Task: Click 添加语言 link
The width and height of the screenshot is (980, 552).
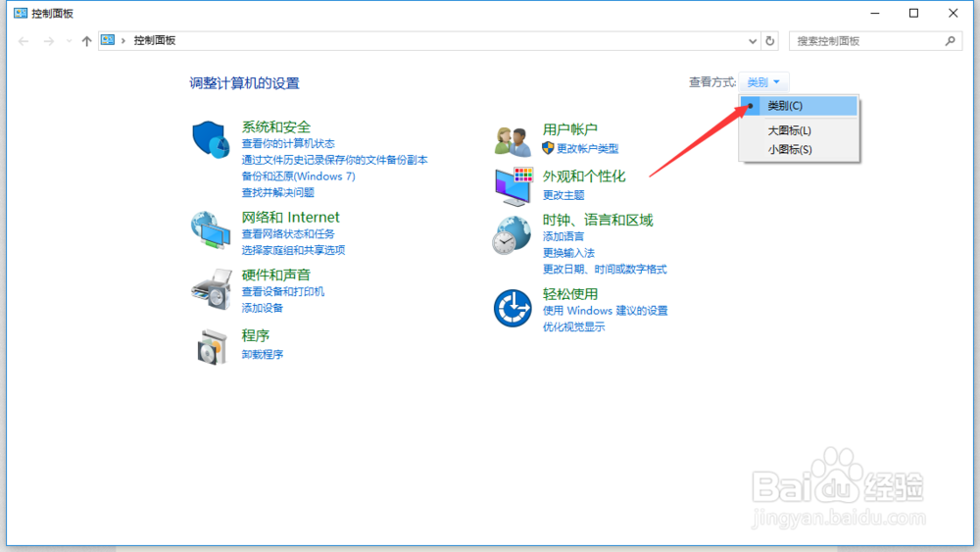Action: [x=563, y=236]
